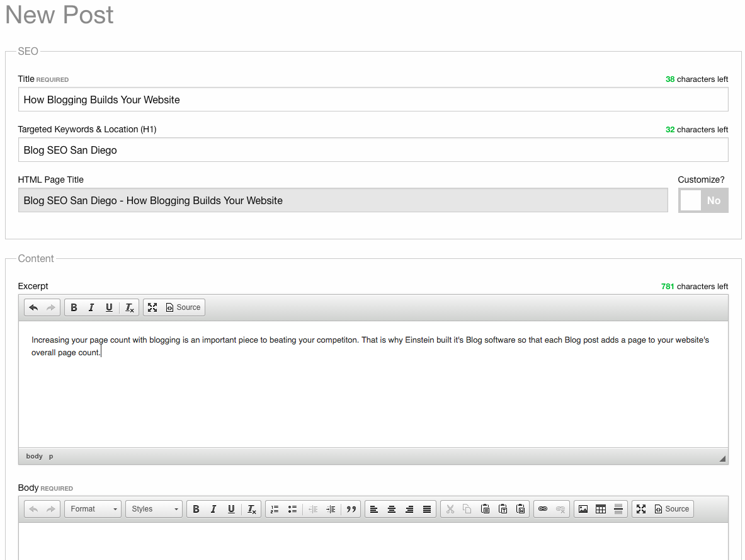The image size is (745, 560).
Task: Click the Excerpt editor resize handle
Action: tap(722, 459)
